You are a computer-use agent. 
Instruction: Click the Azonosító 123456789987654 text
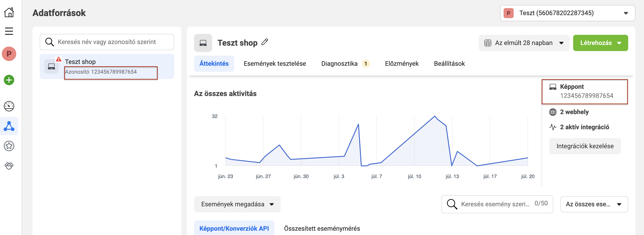(101, 72)
